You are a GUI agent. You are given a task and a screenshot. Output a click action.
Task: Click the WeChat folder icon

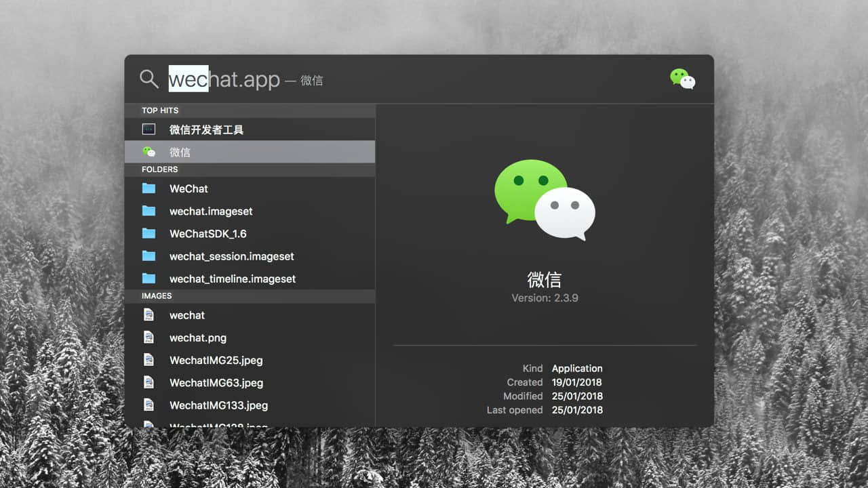click(149, 188)
